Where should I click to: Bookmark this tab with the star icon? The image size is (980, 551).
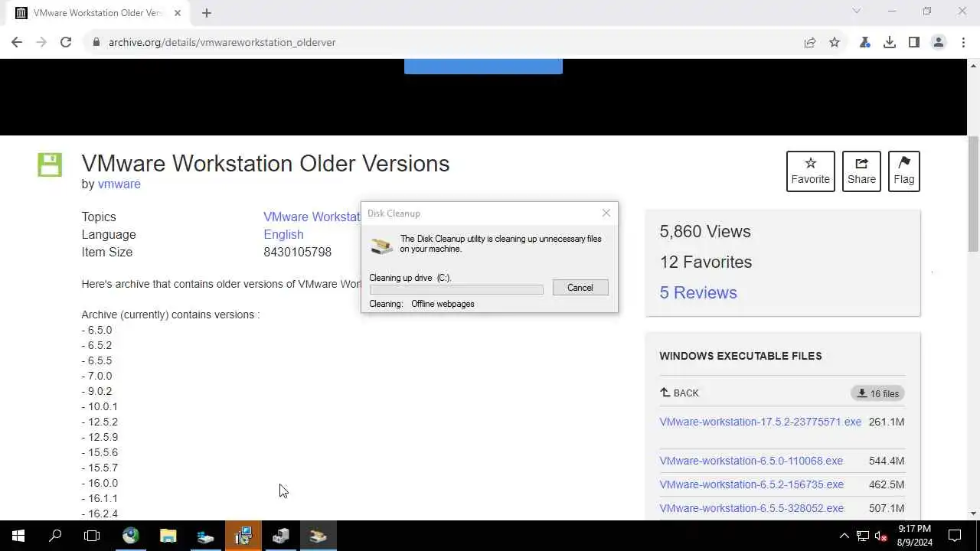click(x=835, y=42)
